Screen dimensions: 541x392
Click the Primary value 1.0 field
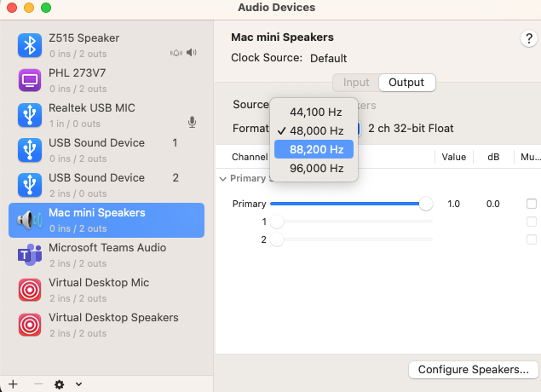tap(454, 204)
